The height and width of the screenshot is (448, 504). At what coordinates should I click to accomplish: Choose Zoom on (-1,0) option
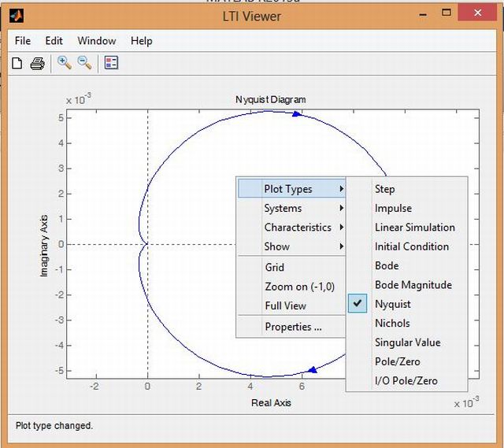click(291, 287)
